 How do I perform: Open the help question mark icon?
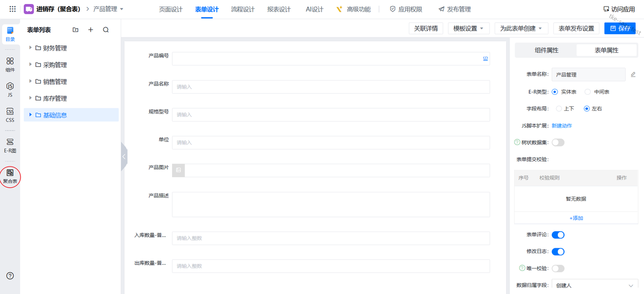pyautogui.click(x=10, y=276)
